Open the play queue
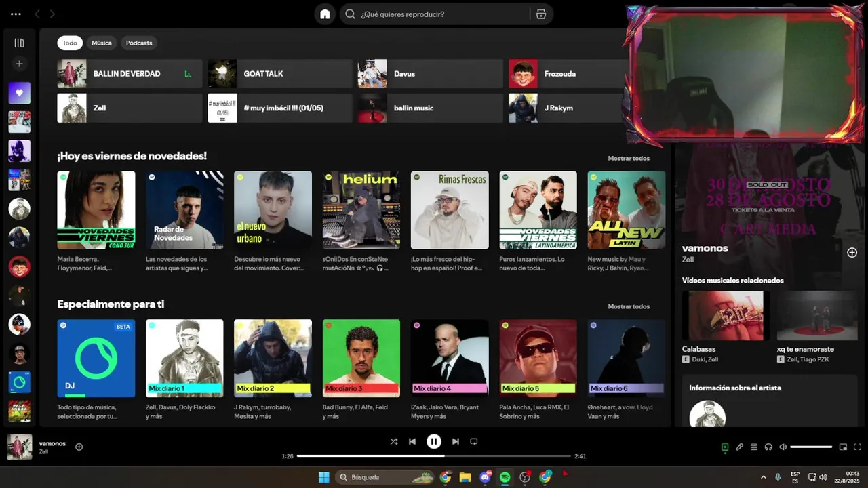868x488 pixels. 753,447
